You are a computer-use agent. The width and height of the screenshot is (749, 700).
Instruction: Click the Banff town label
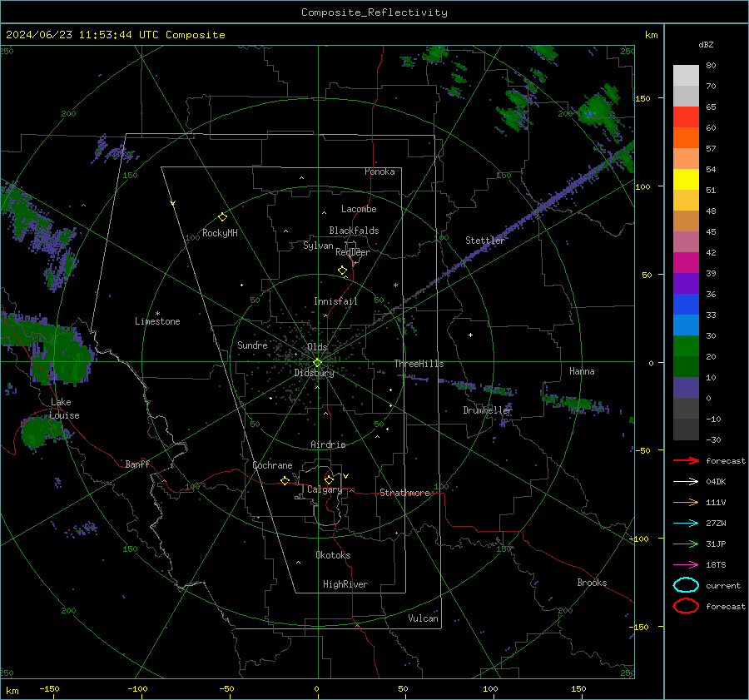coord(137,464)
